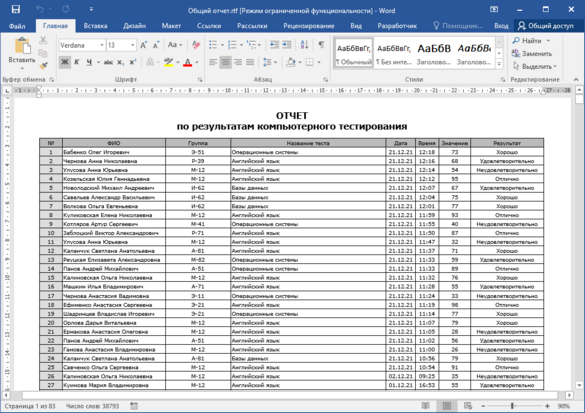Open the Verdana font name dropdown
The width and height of the screenshot is (585, 413).
pos(102,45)
